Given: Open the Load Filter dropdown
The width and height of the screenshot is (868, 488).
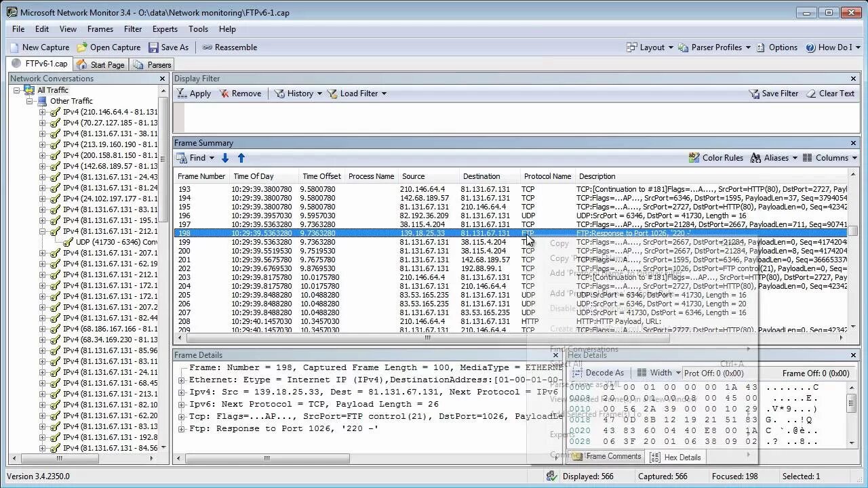Looking at the screenshot, I should click(357, 94).
